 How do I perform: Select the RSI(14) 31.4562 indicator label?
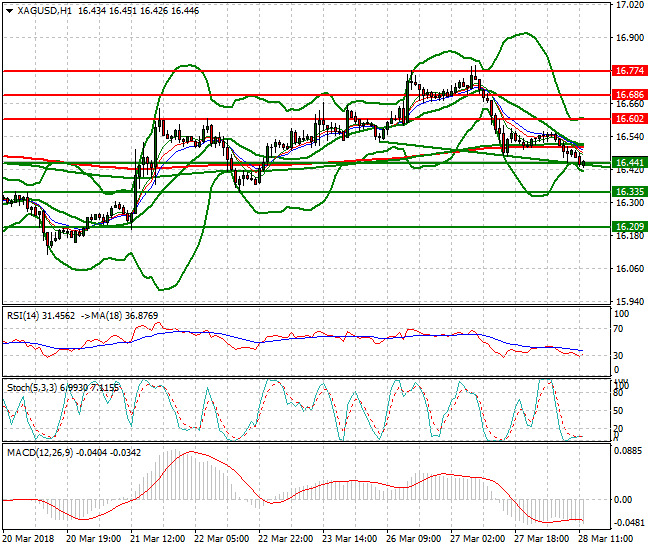tap(41, 316)
